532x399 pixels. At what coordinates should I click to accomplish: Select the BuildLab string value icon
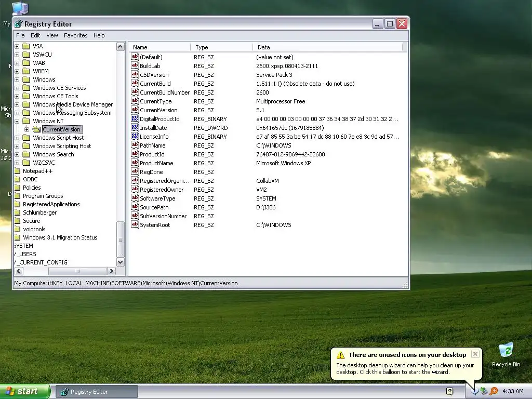[x=135, y=66]
